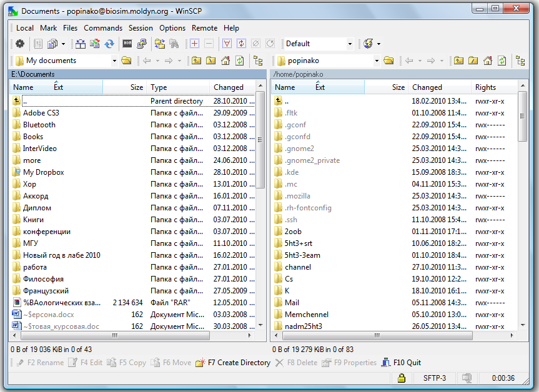Select the remote .mozilla folder

(x=292, y=196)
